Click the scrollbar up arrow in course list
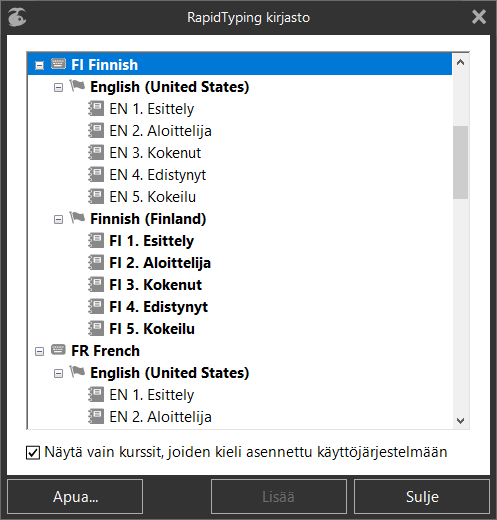The width and height of the screenshot is (497, 520). (x=460, y=62)
